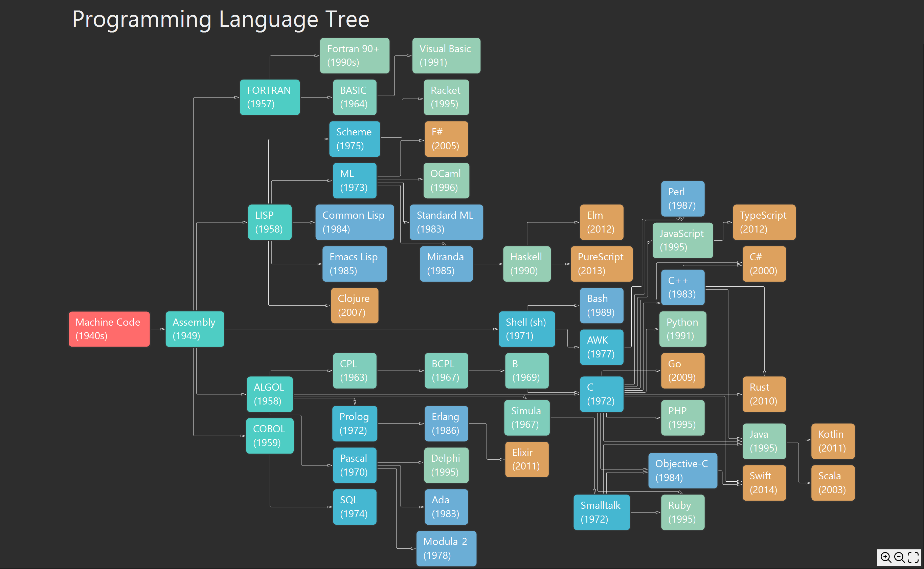Click the FORTRAN (1957) node

270,97
